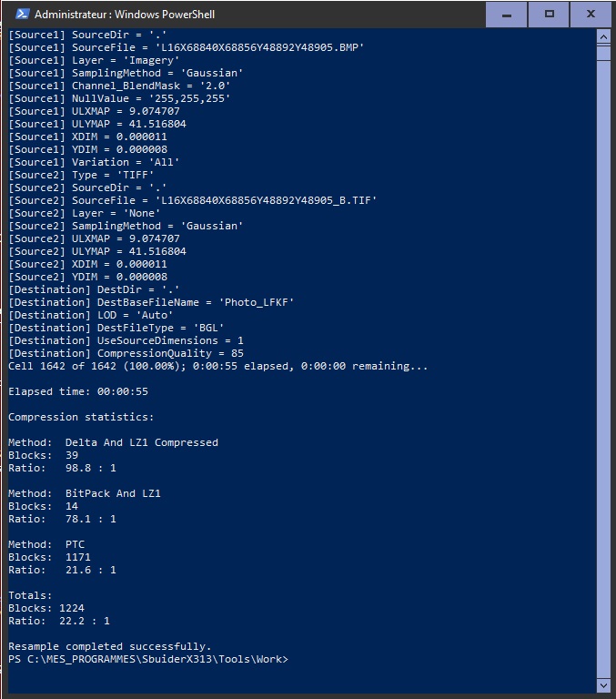Click the scrollbar up arrow
Viewport: 616px width, 699px height.
[603, 37]
